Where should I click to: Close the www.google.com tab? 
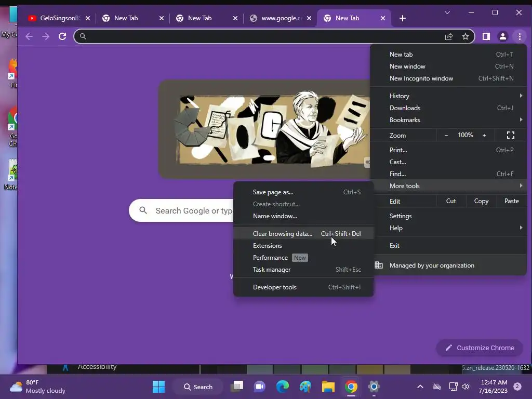pos(309,18)
